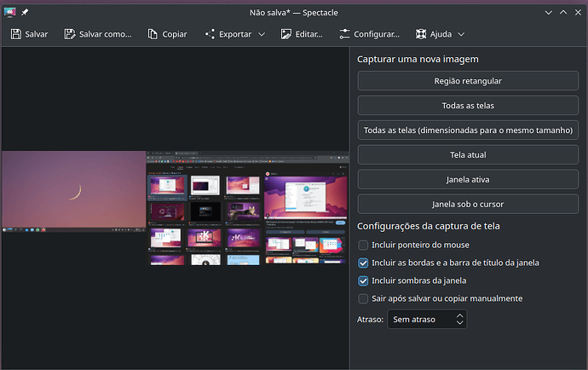This screenshot has width=588, height=370.
Task: Click the Salvar label in toolbar
Action: point(37,34)
